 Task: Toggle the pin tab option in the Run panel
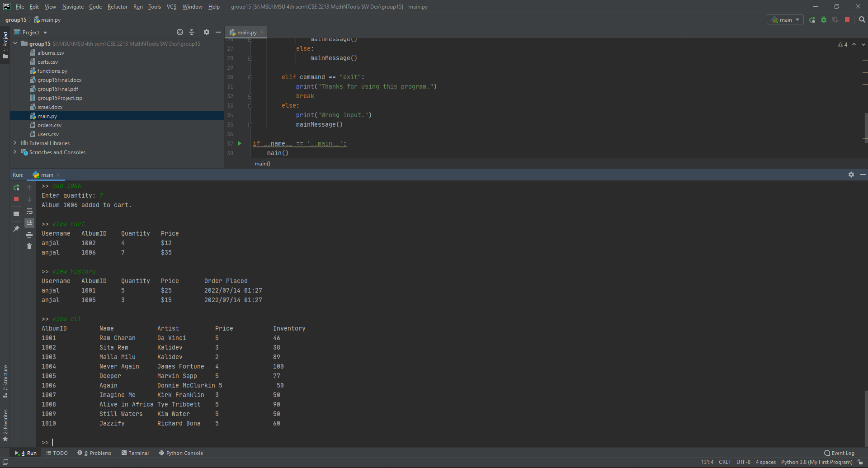tap(16, 229)
